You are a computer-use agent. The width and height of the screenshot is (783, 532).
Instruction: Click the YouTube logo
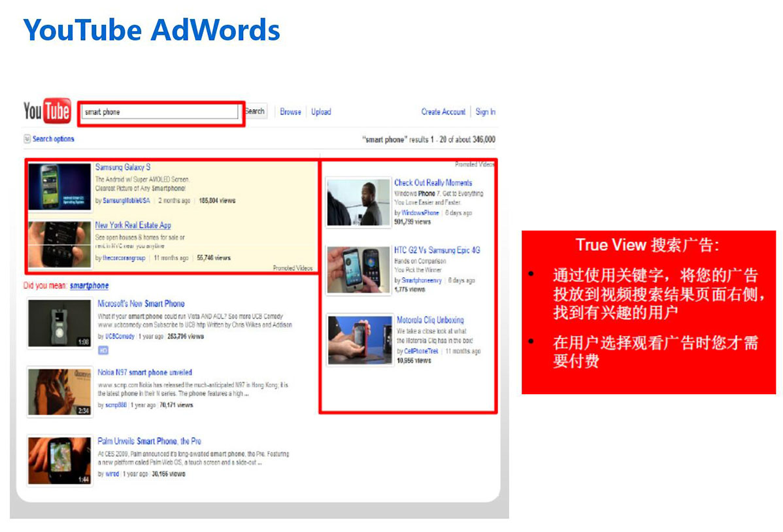[x=47, y=111]
